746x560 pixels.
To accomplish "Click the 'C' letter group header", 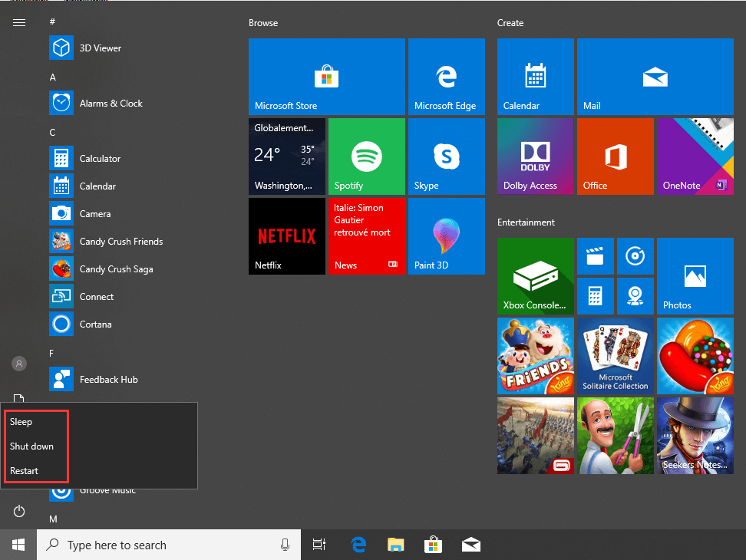I will [x=52, y=132].
